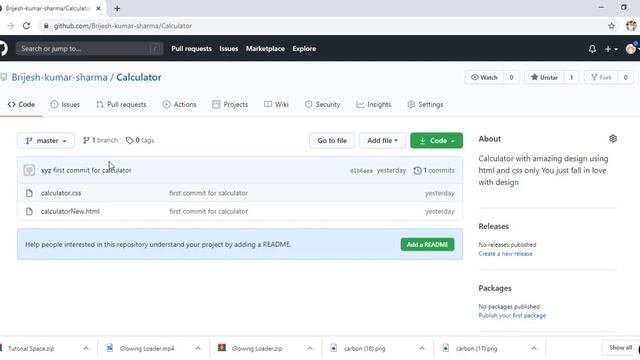Screen dimensions: 640x360
Task: Expand the green Code download dropdown
Action: click(x=436, y=141)
